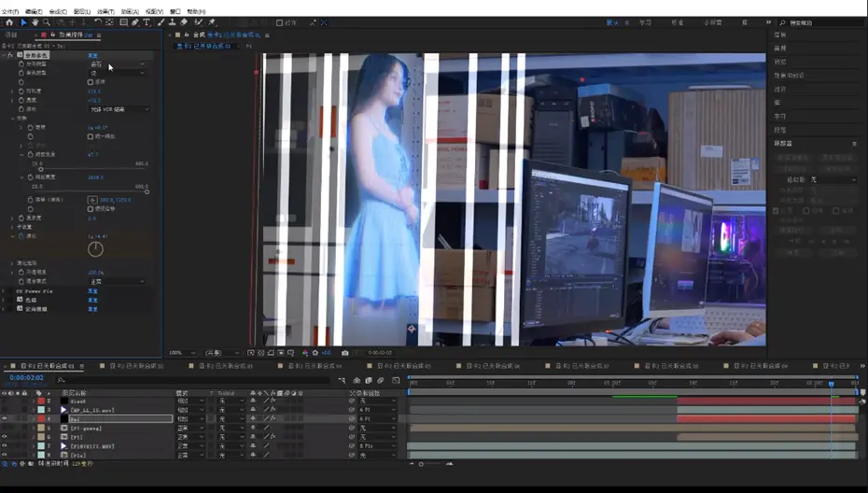This screenshot has height=493, width=868.
Task: Click the offset turbulence point picker icon
Action: pyautogui.click(x=92, y=200)
